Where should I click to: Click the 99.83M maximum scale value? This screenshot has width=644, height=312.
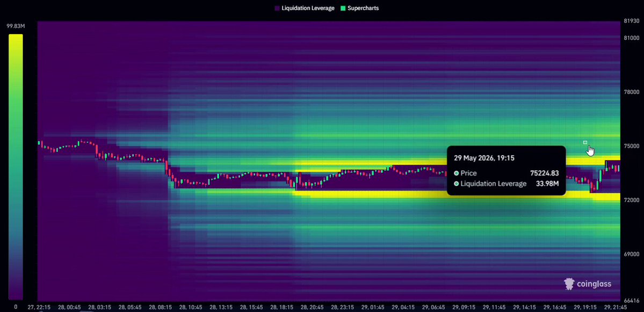16,26
